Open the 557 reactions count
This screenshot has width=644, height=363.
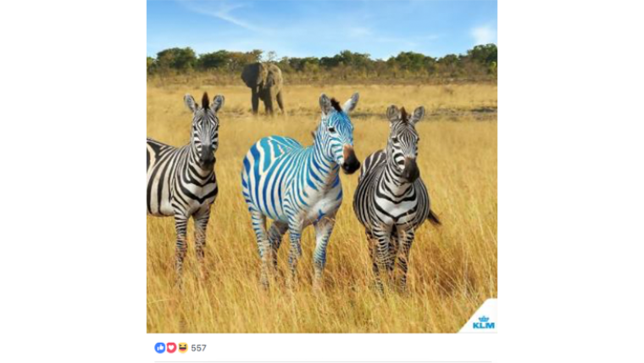click(198, 349)
